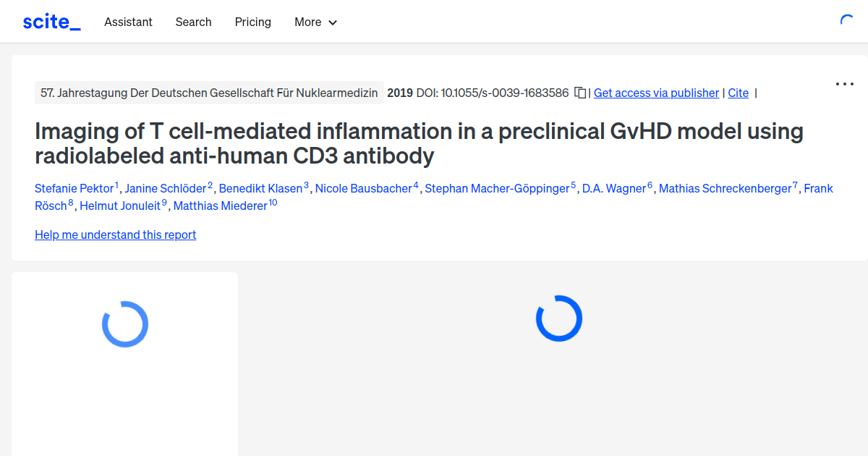Open the More menu chevron arrow
Viewport: 868px width, 456px height.
[x=332, y=22]
